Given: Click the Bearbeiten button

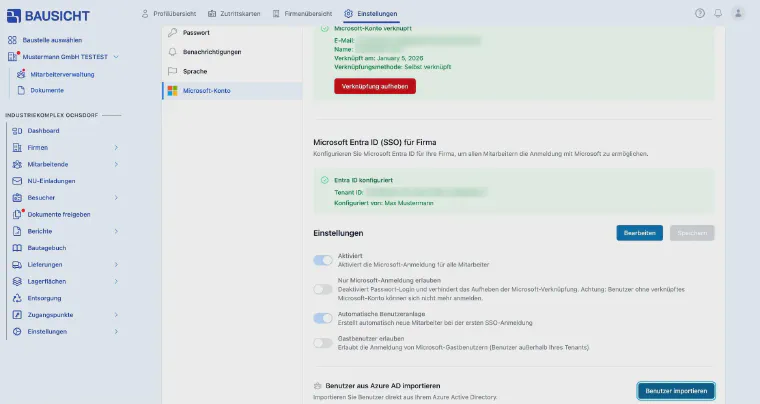Looking at the screenshot, I should point(639,233).
